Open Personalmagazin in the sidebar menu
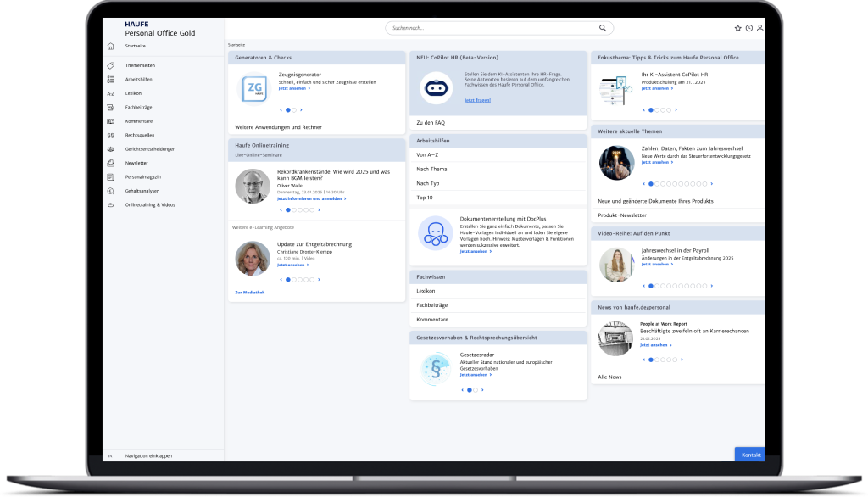This screenshot has height=497, width=868. tap(142, 176)
